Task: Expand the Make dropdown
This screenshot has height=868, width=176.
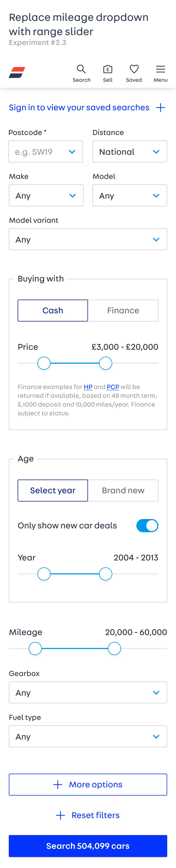Action: (46, 195)
